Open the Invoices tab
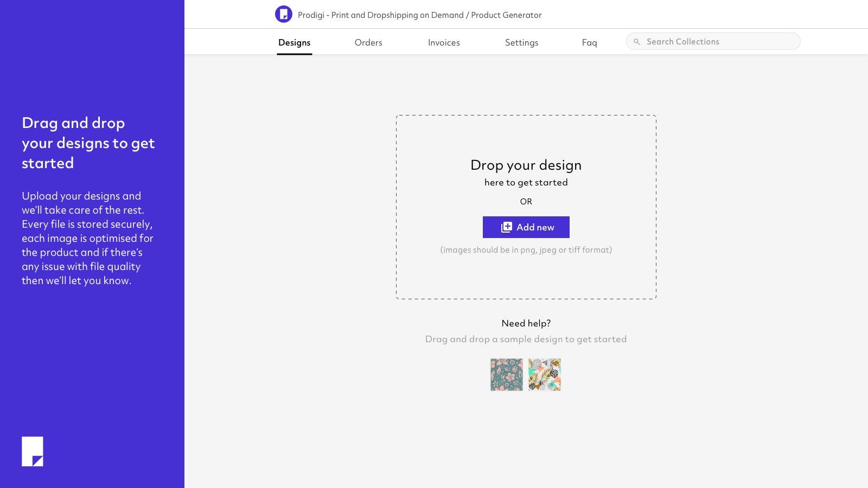Image resolution: width=868 pixels, height=488 pixels. click(444, 42)
